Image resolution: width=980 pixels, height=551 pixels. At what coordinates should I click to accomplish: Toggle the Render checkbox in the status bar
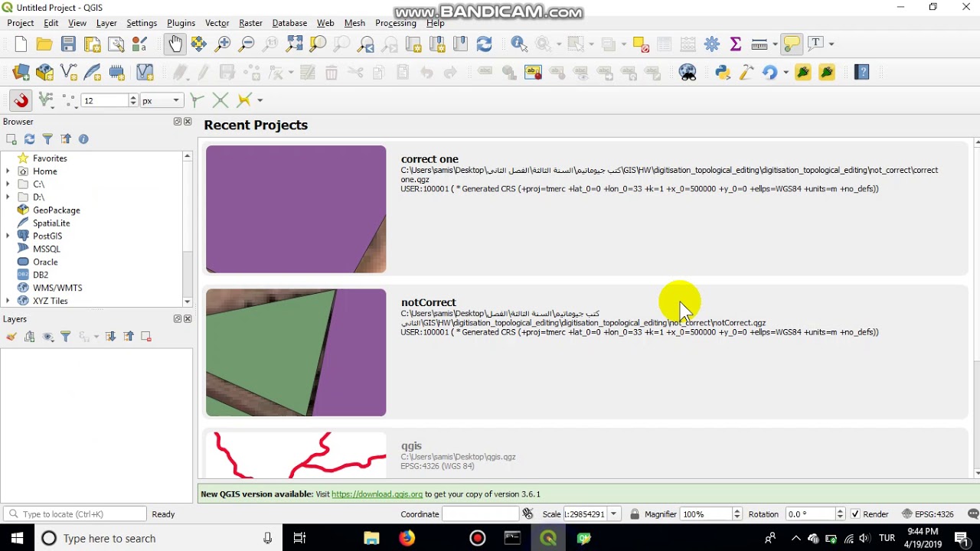point(855,514)
